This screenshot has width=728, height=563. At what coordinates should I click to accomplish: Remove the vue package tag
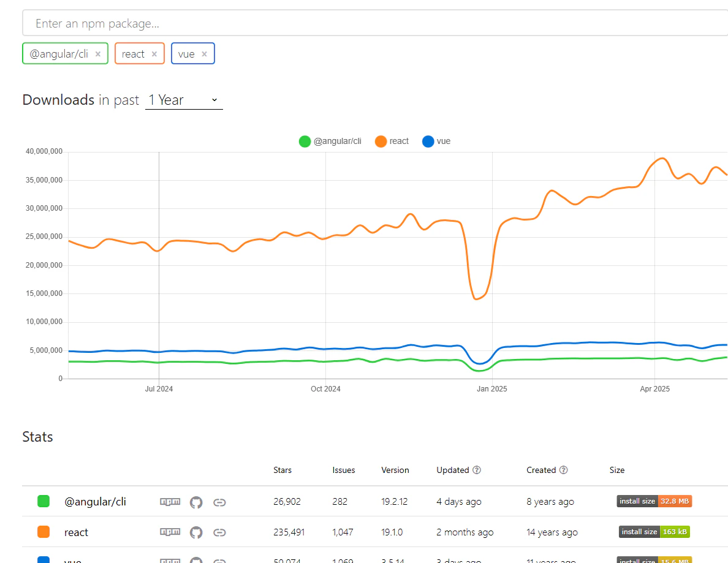[204, 54]
